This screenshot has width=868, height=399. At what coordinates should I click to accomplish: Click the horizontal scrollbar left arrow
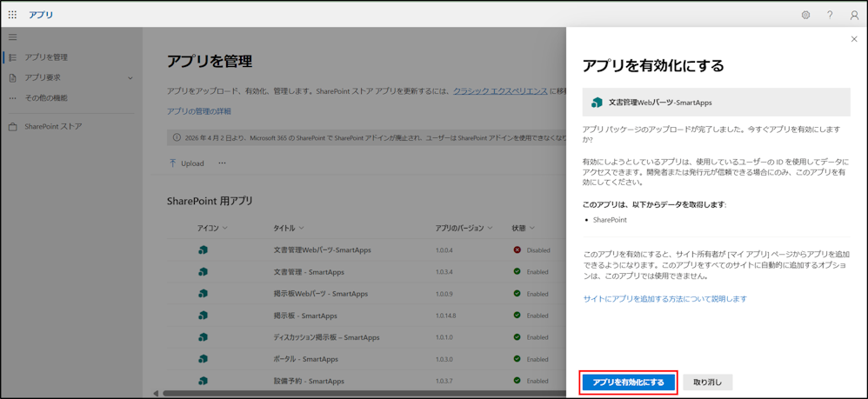[156, 394]
